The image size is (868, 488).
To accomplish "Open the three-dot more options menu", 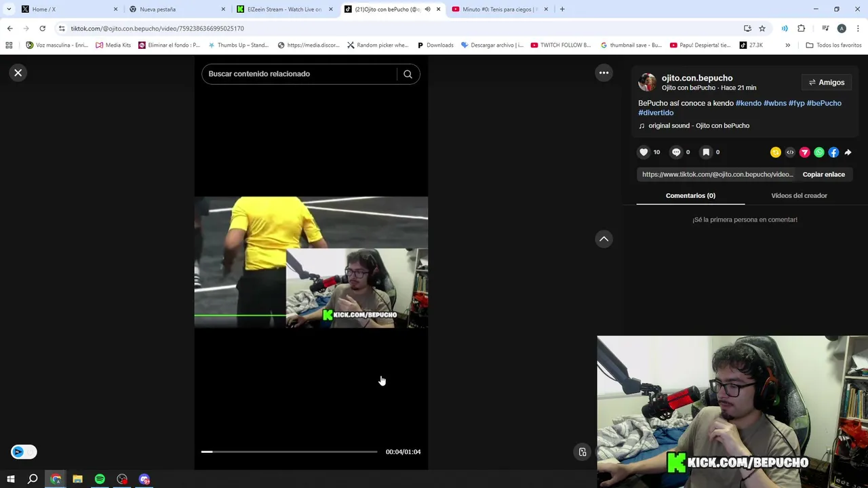I will click(x=604, y=73).
